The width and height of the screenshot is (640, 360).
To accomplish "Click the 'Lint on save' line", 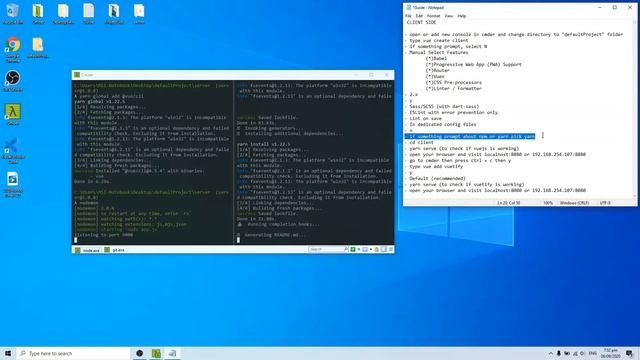I will (x=425, y=118).
